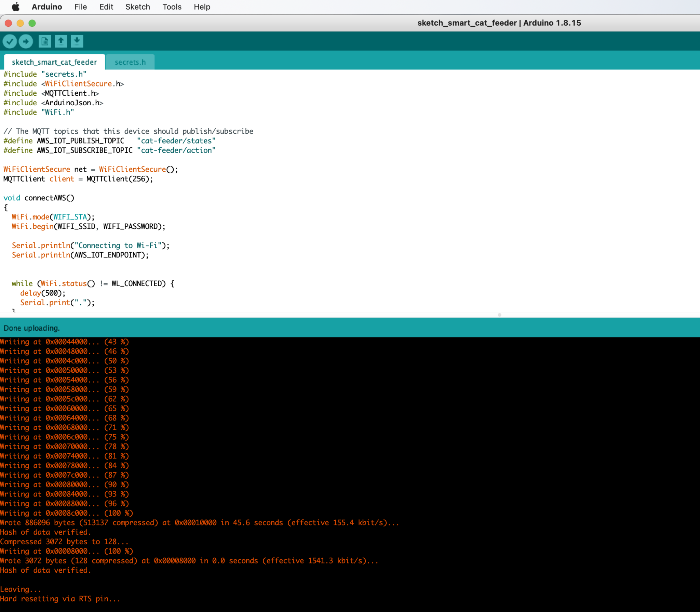Viewport: 700px width, 612px height.
Task: Open the Sketch menu
Action: click(x=138, y=7)
